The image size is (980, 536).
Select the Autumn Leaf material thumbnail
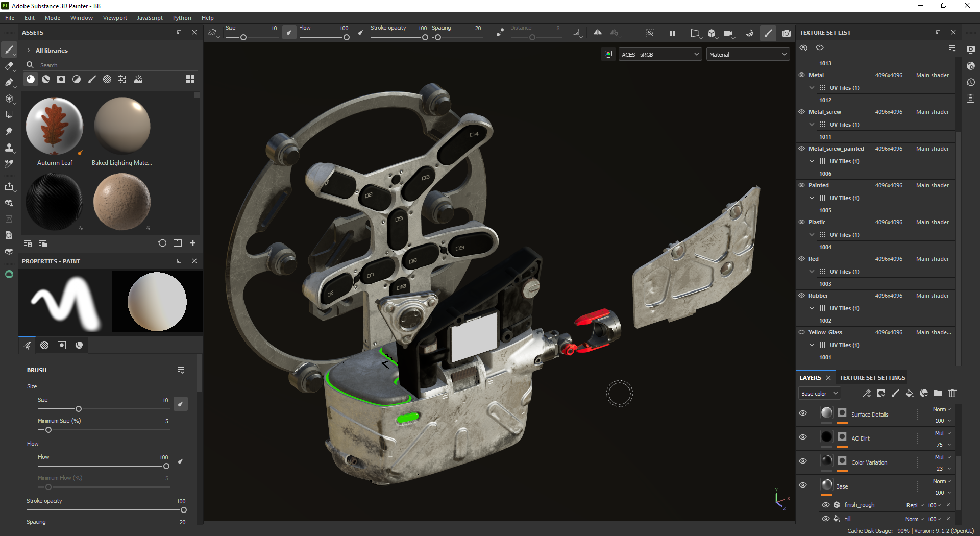[x=55, y=126]
